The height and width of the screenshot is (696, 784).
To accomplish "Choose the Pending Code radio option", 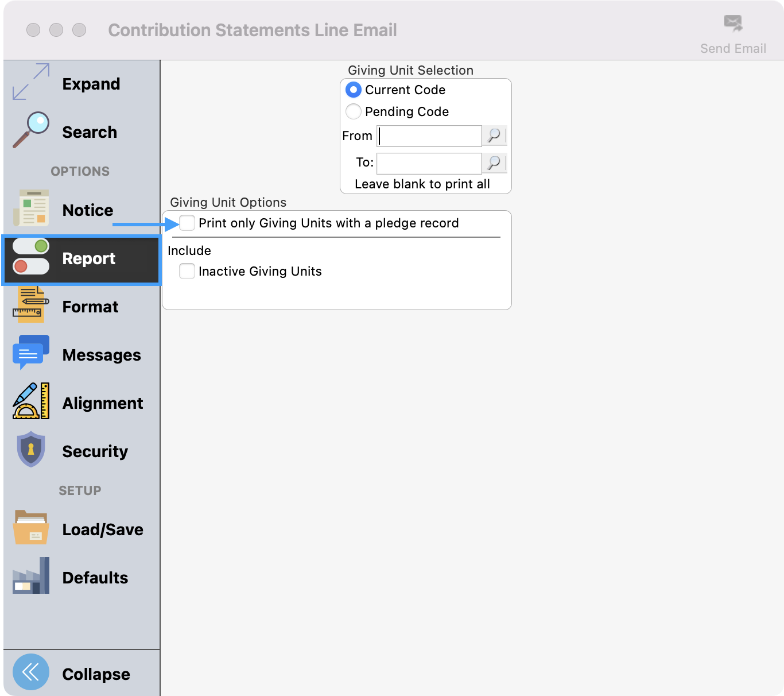I will click(354, 111).
